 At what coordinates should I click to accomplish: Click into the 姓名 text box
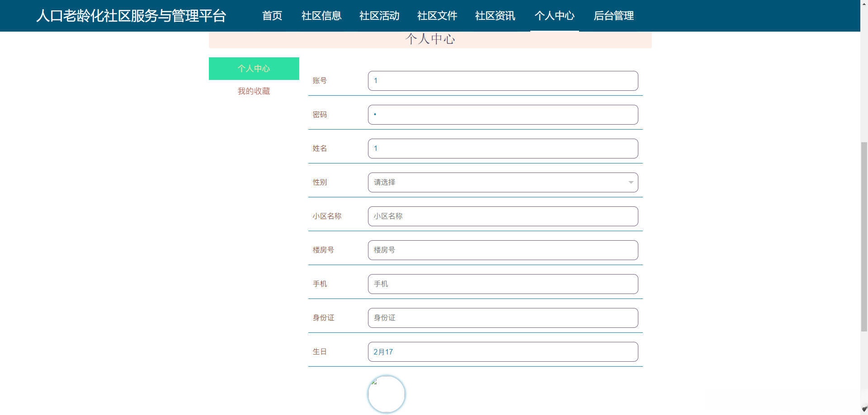(x=503, y=149)
